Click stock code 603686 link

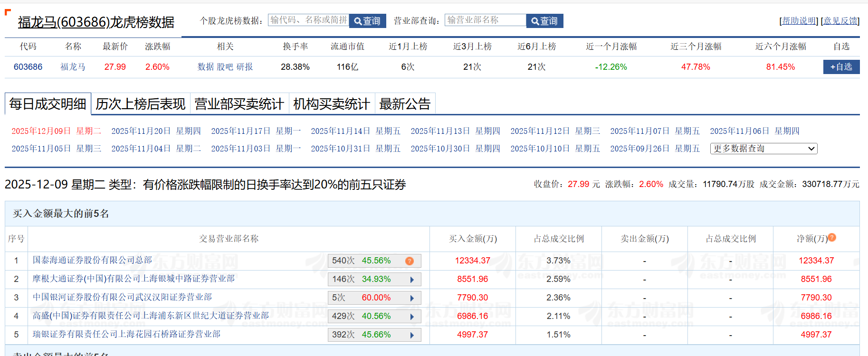coord(28,67)
